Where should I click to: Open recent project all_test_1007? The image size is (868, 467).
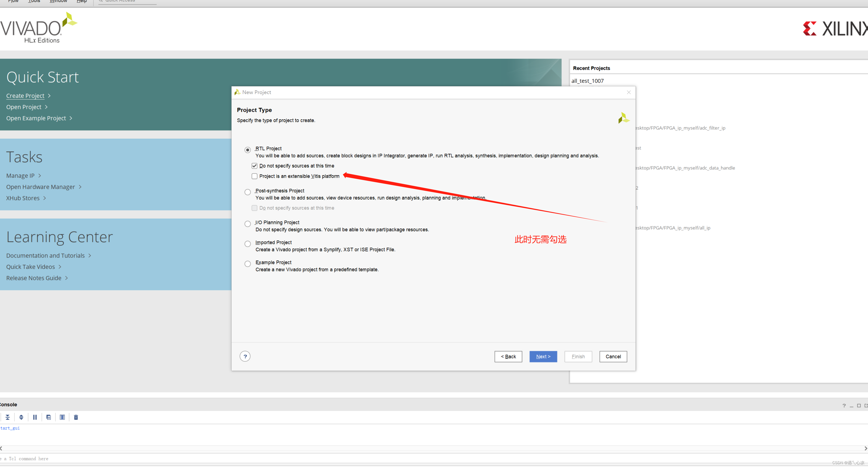[x=587, y=81]
